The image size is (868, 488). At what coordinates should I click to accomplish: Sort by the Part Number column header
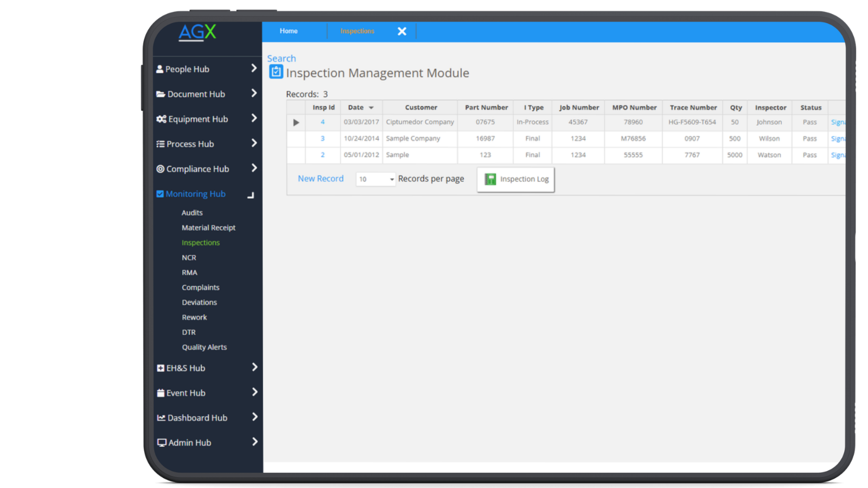(x=486, y=107)
